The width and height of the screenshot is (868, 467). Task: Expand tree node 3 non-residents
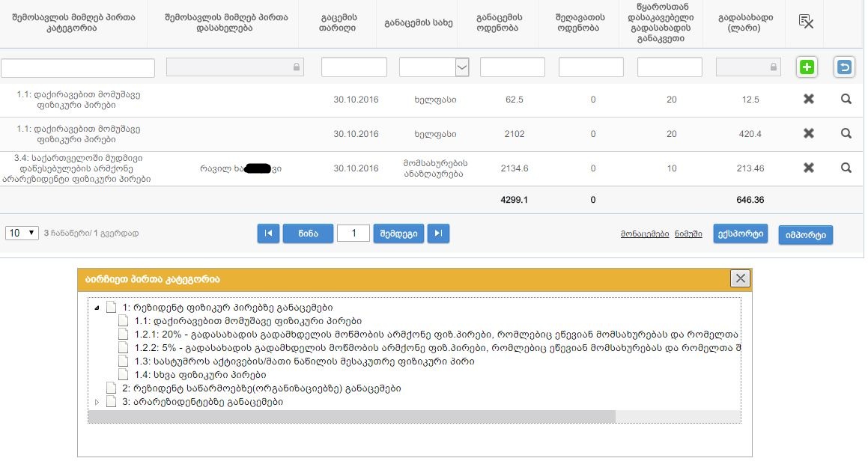tap(97, 402)
